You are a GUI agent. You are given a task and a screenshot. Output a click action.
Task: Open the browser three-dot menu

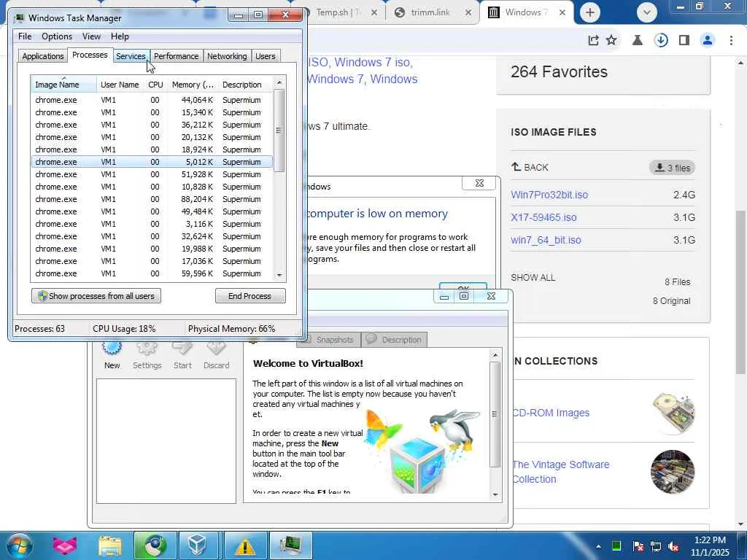coord(731,41)
